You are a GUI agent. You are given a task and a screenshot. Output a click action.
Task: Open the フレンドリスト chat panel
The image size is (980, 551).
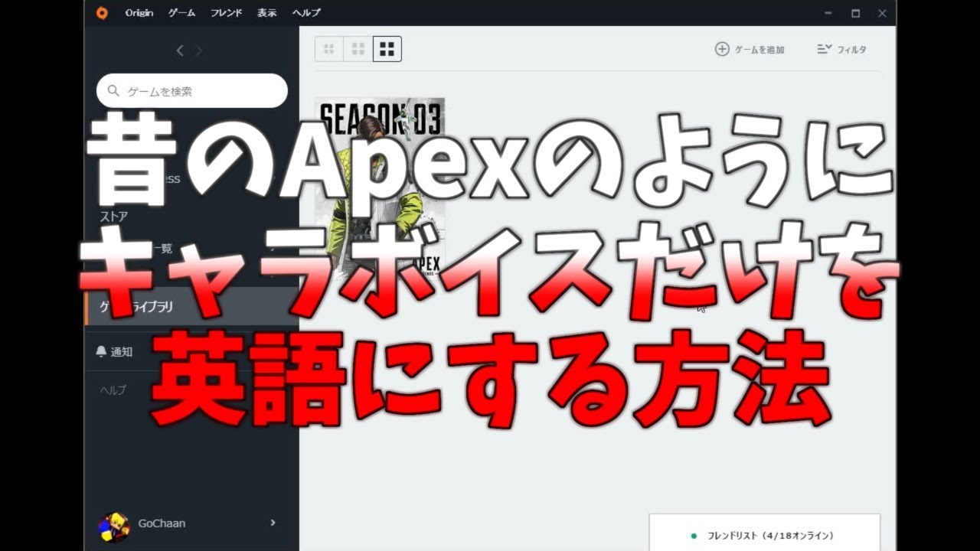(764, 533)
